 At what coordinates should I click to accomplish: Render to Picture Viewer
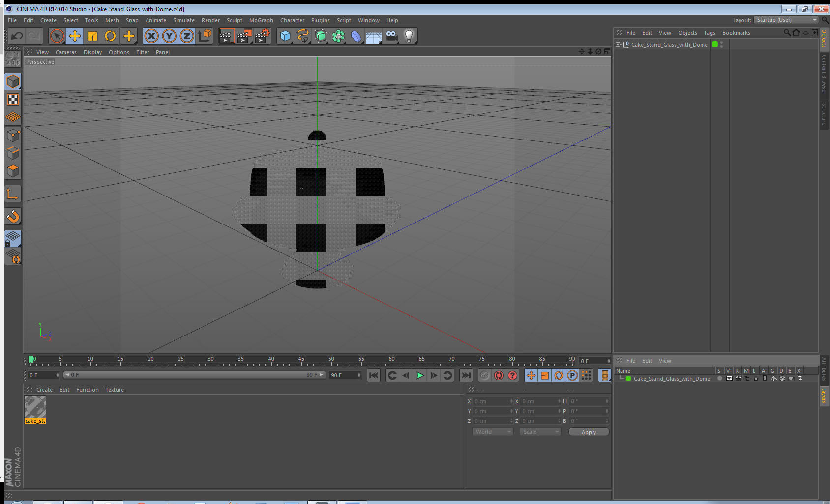coord(244,36)
